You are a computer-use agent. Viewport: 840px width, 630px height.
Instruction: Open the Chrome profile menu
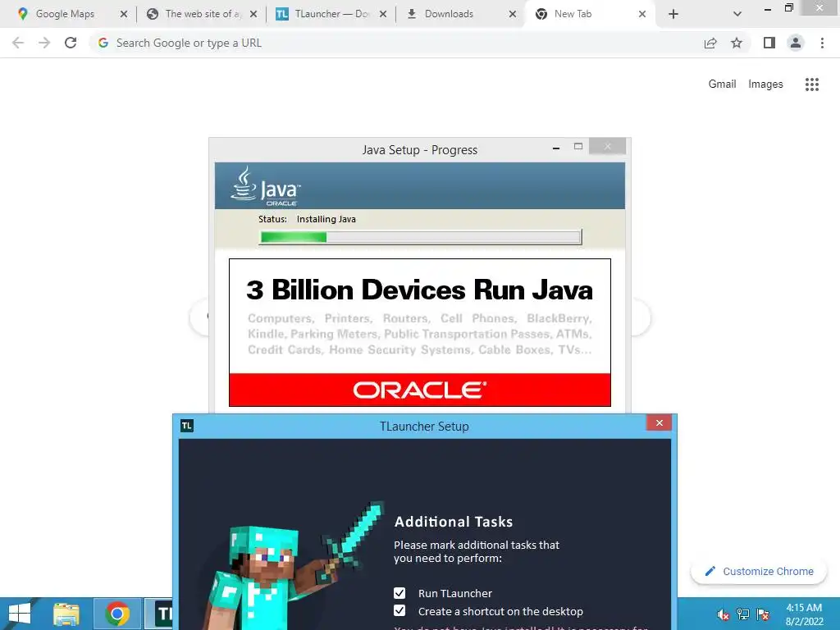(796, 43)
